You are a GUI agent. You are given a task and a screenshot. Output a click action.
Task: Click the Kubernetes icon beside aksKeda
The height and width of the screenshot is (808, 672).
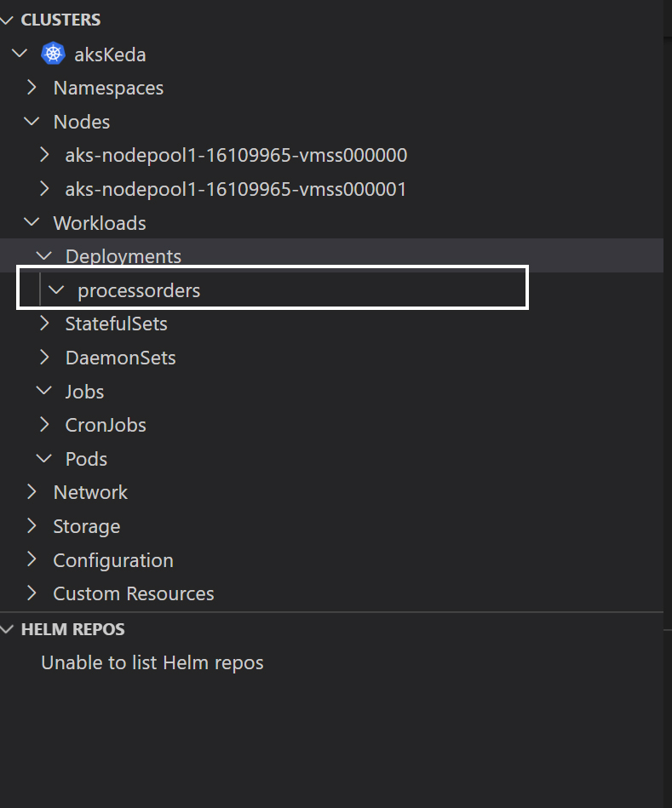coord(53,54)
